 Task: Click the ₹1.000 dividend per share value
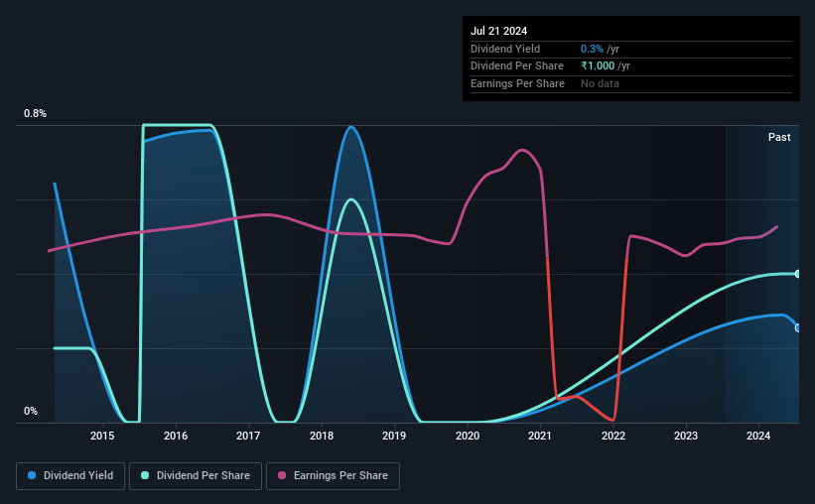tap(598, 66)
